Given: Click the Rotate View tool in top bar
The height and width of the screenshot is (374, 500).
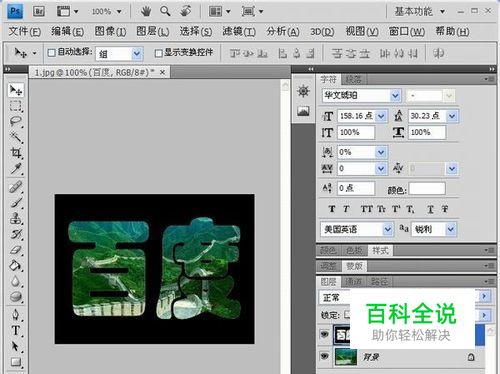Looking at the screenshot, I should (186, 12).
